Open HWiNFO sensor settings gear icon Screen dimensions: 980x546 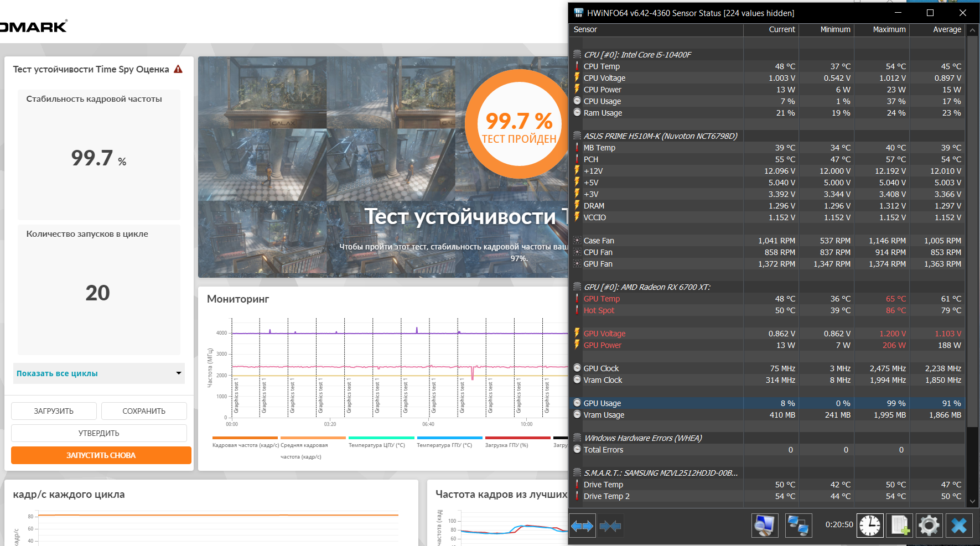(x=929, y=526)
